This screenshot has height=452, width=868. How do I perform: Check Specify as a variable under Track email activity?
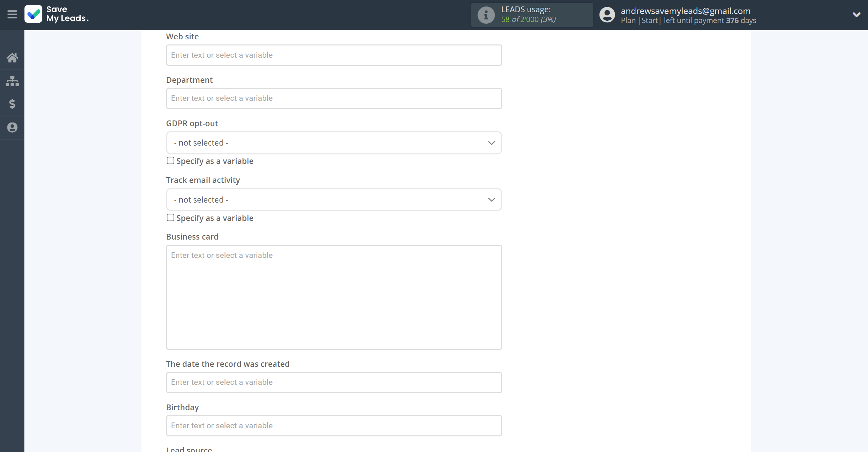170,218
